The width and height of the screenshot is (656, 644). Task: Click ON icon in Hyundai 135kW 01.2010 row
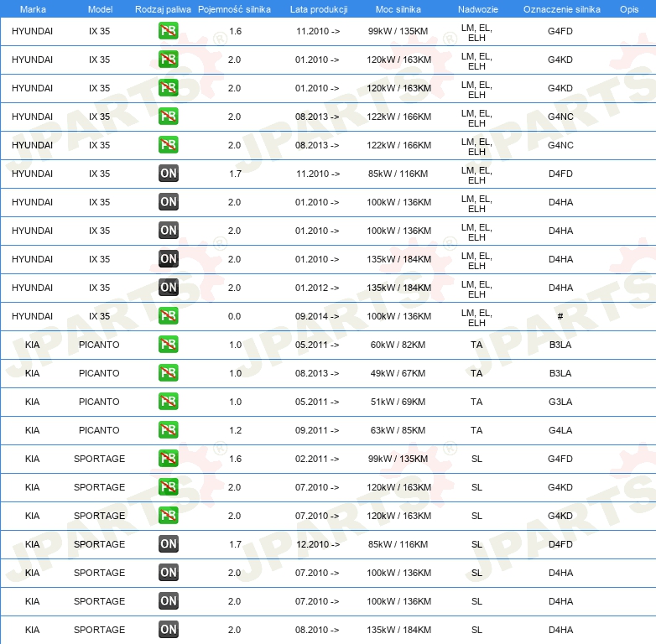coord(168,259)
